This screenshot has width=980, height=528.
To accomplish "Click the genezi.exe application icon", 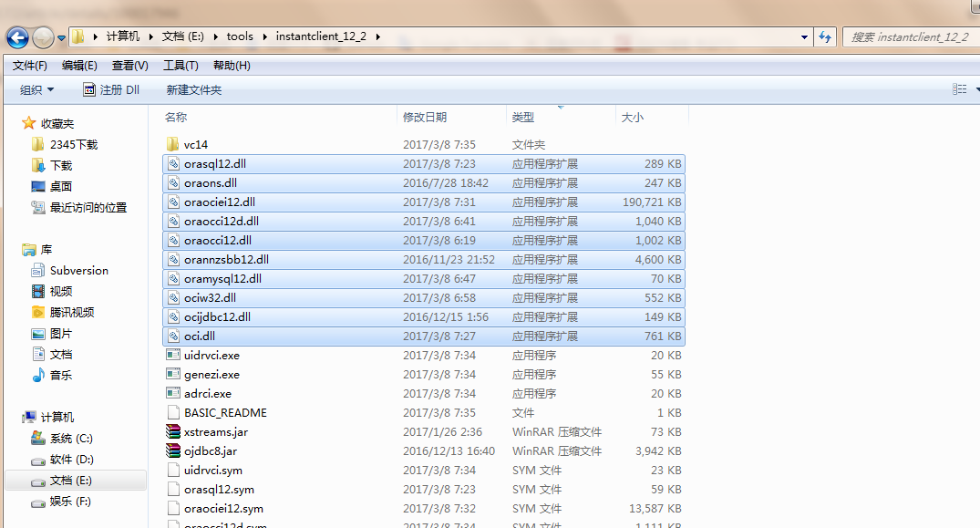I will [173, 374].
